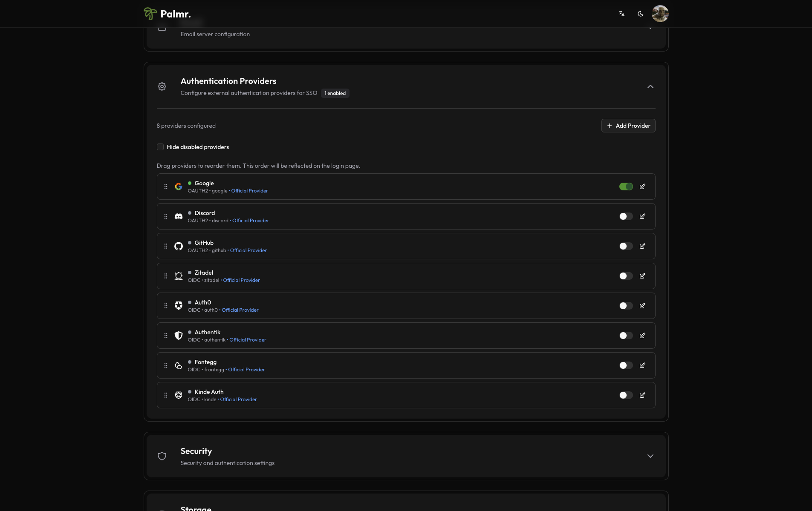Edit the Discord provider

coord(642,216)
